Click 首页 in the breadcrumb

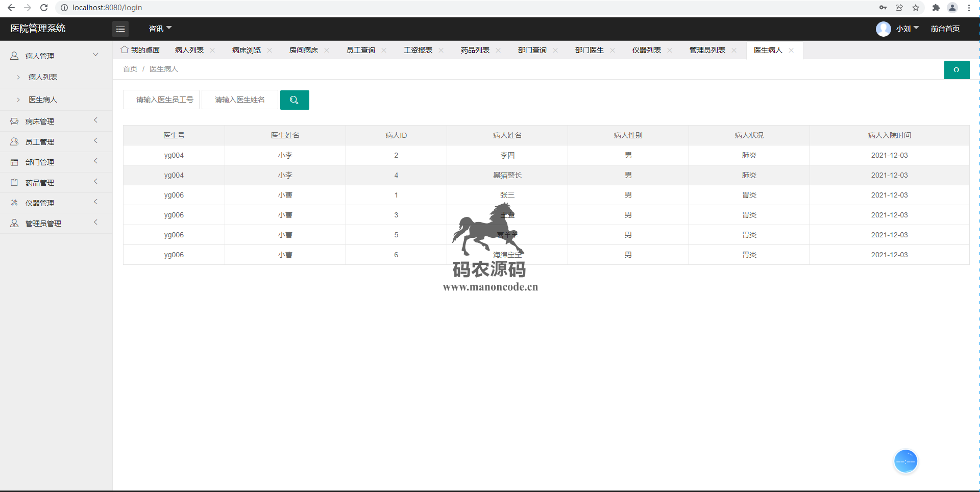pos(130,69)
